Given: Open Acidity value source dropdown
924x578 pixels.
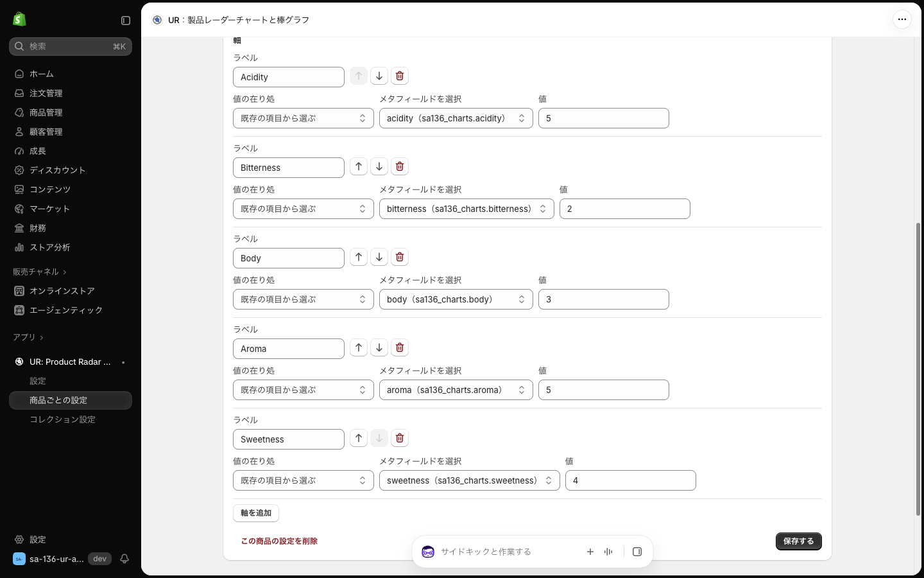Looking at the screenshot, I should pos(304,118).
